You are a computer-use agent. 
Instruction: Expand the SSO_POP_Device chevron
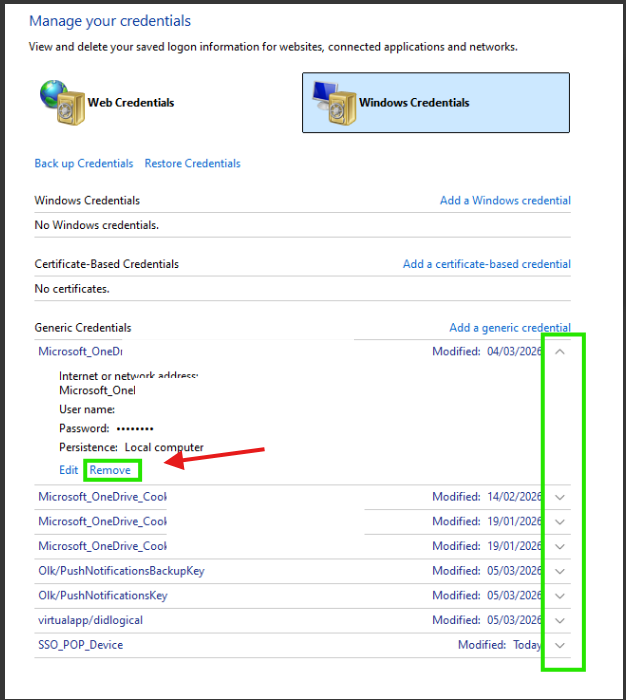(560, 645)
